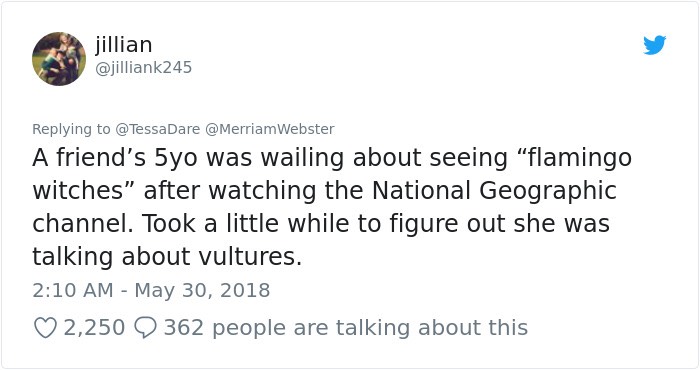Open jillian's profile picture
Image resolution: width=700 pixels, height=370 pixels.
[x=59, y=58]
